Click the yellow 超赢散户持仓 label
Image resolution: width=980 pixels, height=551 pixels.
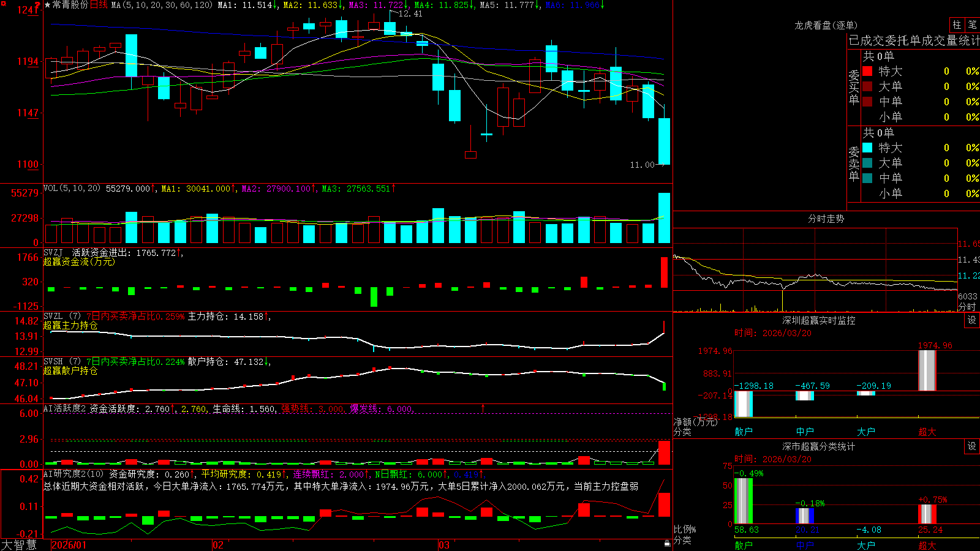click(x=70, y=370)
